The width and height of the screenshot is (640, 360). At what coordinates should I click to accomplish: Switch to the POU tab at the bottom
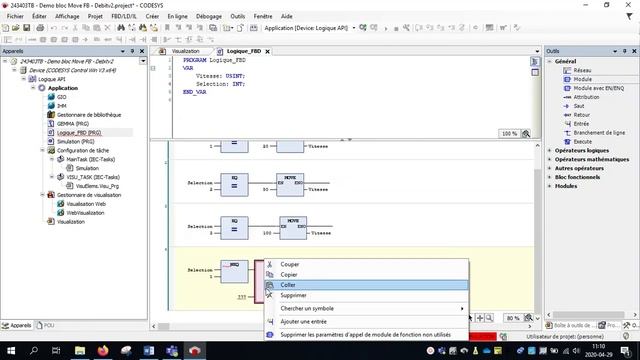45,325
